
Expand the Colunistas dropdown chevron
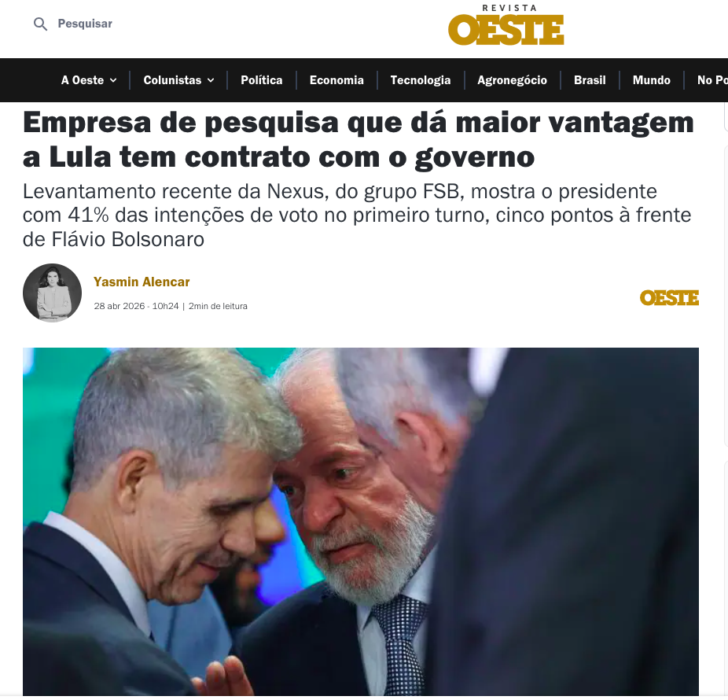pyautogui.click(x=211, y=80)
